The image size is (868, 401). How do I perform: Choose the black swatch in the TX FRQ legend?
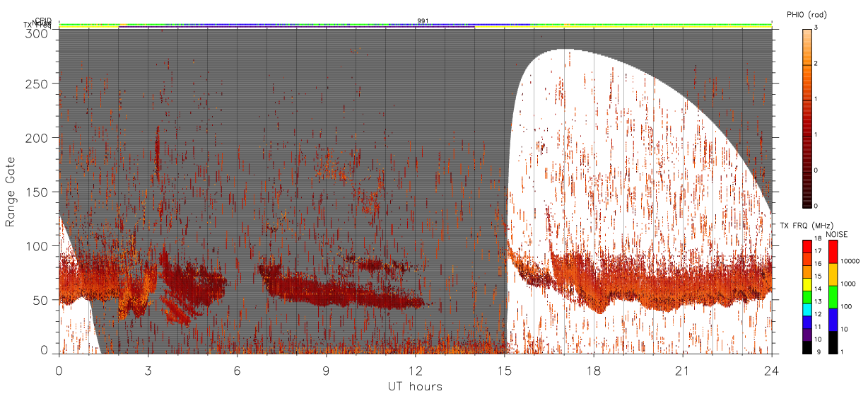pyautogui.click(x=807, y=346)
